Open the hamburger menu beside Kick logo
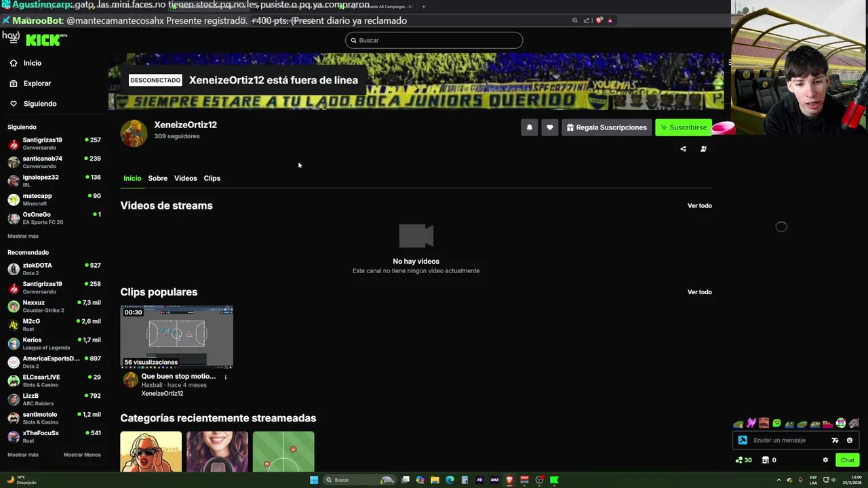 tap(14, 40)
